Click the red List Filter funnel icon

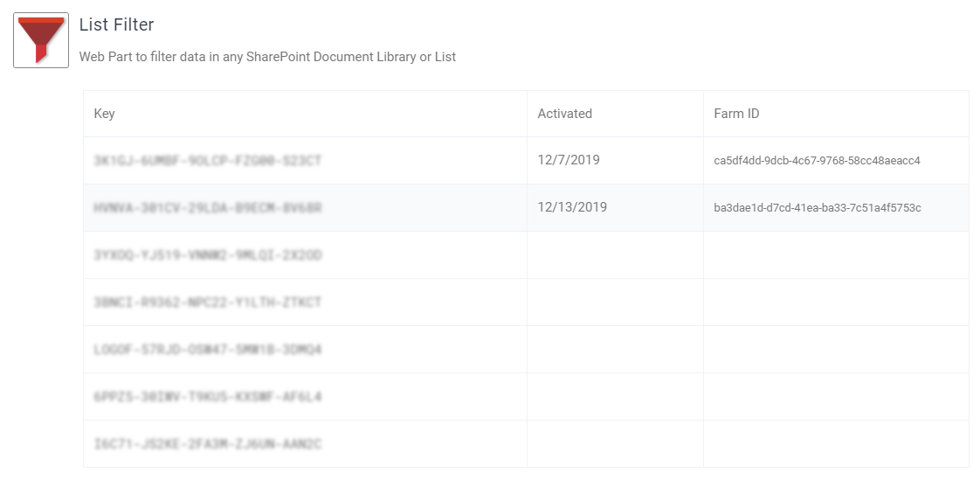coord(41,40)
